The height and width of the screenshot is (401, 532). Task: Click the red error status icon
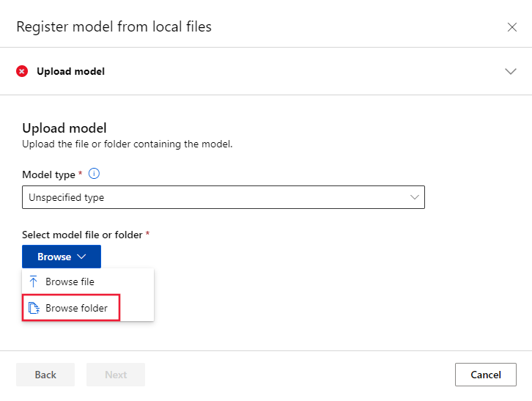(22, 71)
